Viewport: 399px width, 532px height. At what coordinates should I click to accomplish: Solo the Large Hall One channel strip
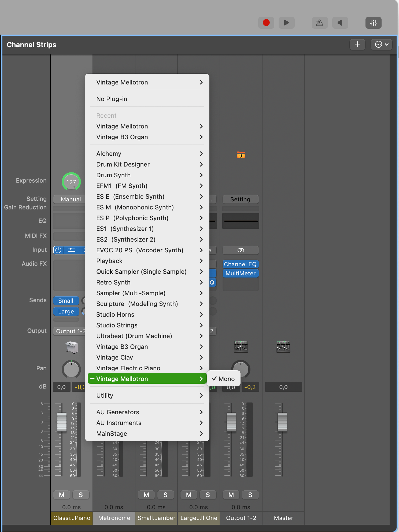208,495
